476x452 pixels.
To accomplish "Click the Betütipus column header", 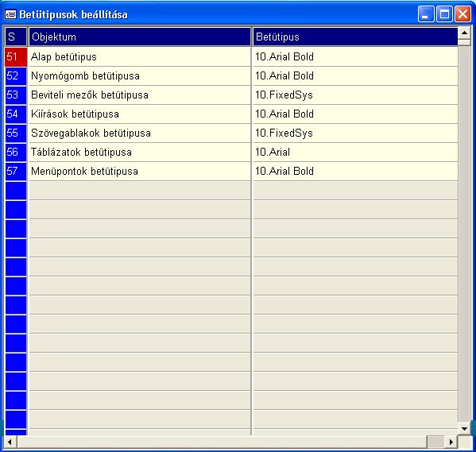I will (355, 37).
